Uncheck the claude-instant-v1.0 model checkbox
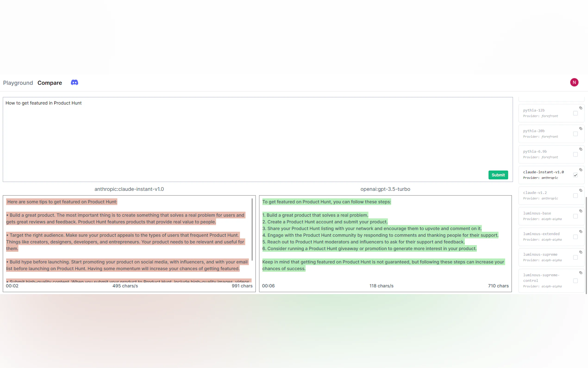Viewport: 588px width, 368px height. 575,175
